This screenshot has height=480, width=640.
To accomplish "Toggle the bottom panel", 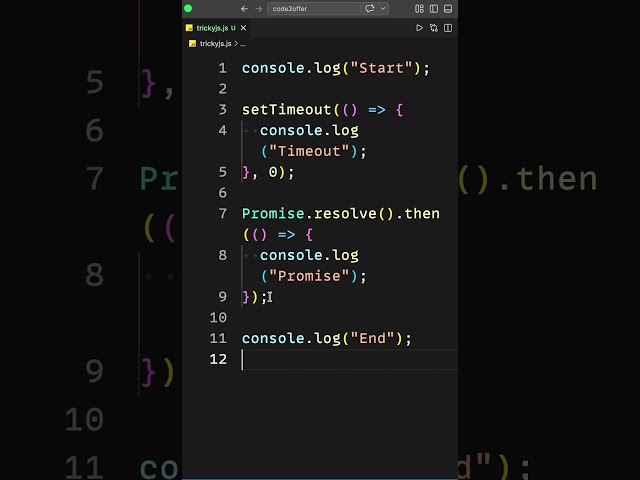I will [448, 9].
